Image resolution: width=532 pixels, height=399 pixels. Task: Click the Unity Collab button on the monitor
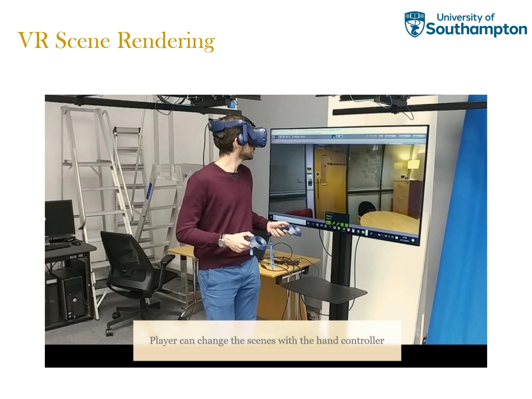point(372,136)
